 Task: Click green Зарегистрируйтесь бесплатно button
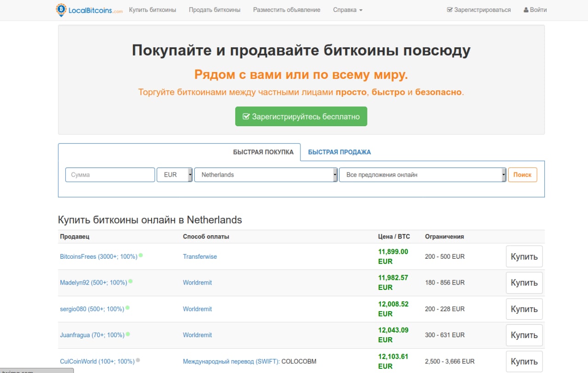[301, 117]
